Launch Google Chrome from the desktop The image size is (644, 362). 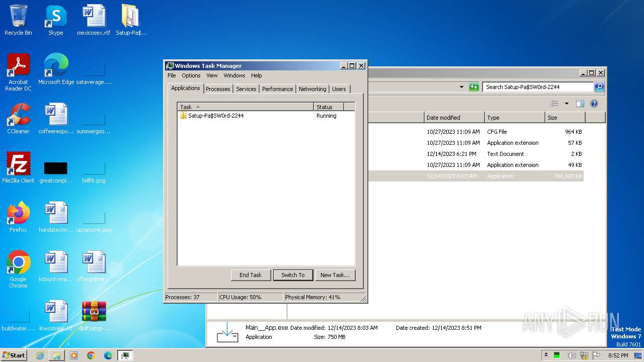tap(18, 269)
